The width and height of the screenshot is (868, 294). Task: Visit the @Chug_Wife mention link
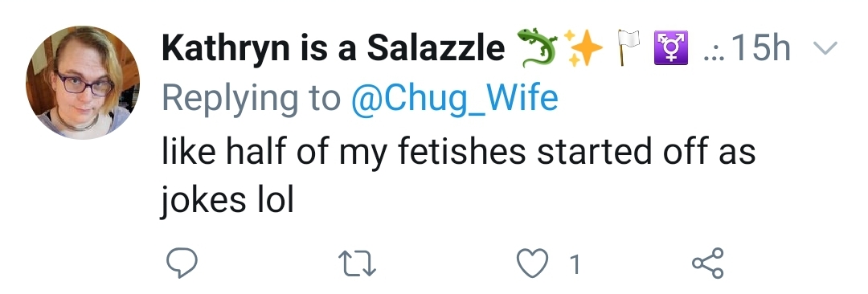[454, 98]
